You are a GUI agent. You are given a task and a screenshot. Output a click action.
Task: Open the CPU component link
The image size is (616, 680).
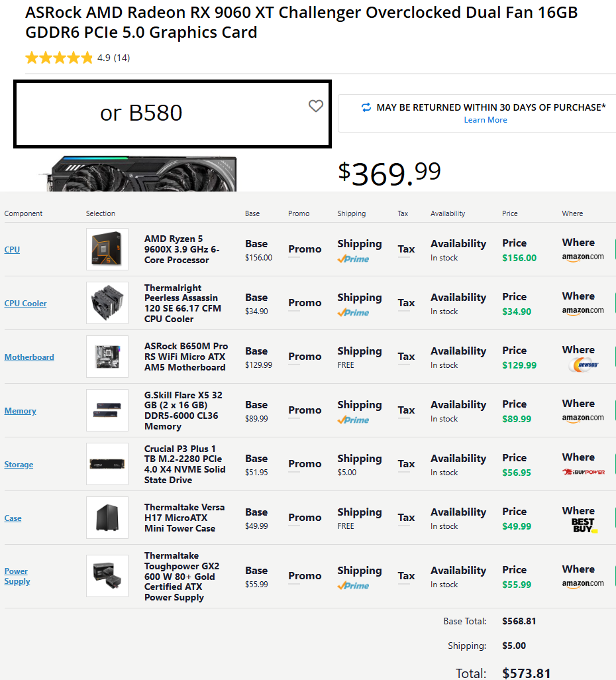click(x=12, y=249)
